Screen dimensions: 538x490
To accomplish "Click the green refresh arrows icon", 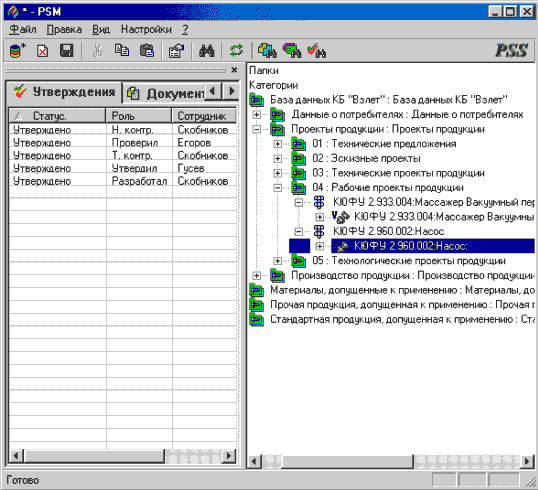I will pyautogui.click(x=236, y=51).
